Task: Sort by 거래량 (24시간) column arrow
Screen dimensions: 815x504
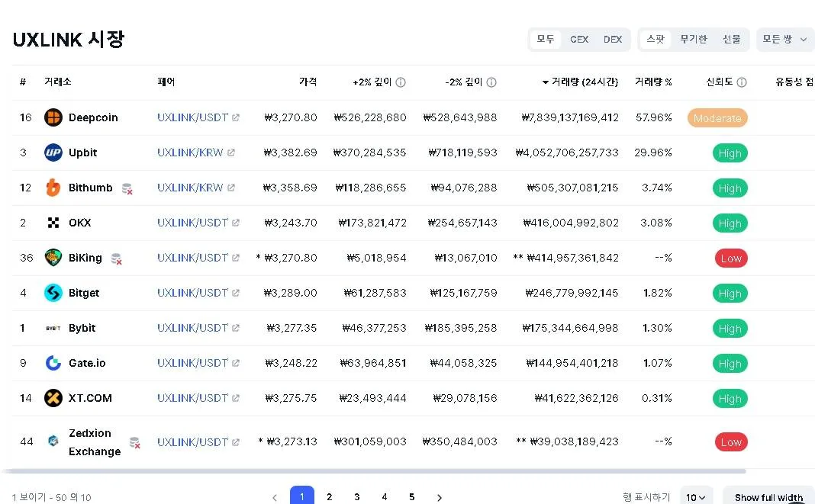Action: [x=545, y=82]
